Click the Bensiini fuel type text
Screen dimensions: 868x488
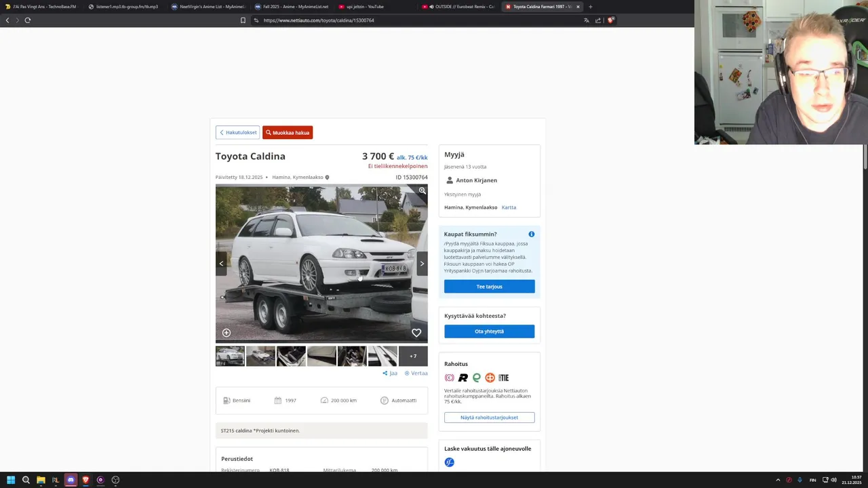[241, 401]
